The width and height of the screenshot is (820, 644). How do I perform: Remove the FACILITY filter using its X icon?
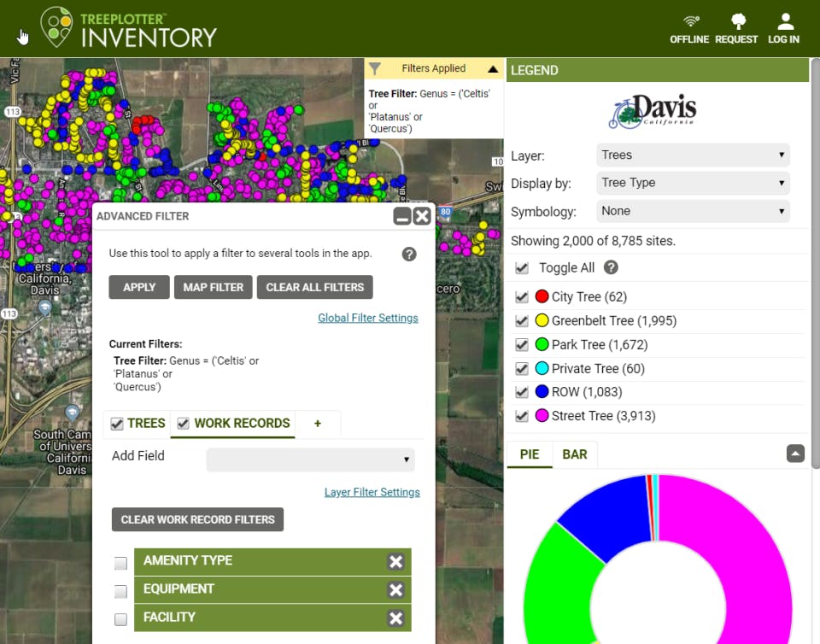395,618
